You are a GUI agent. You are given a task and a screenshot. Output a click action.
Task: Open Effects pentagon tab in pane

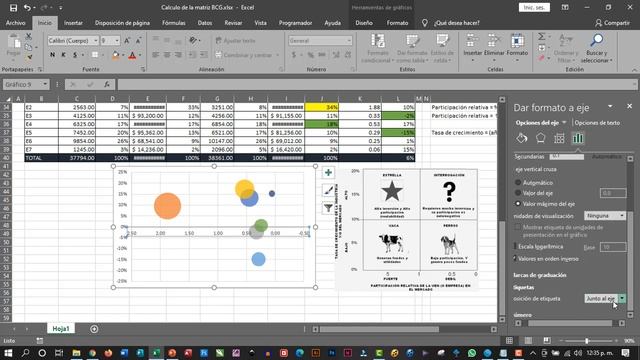pos(540,138)
